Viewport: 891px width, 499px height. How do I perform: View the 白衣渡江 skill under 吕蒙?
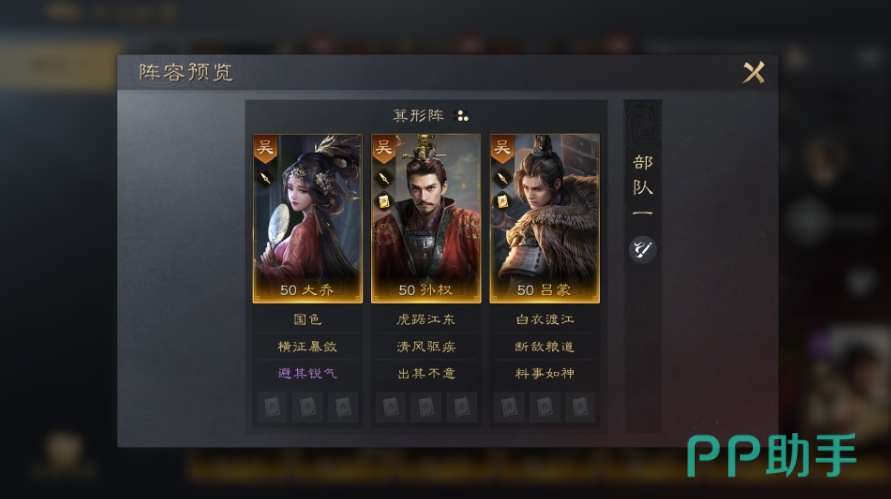click(544, 319)
